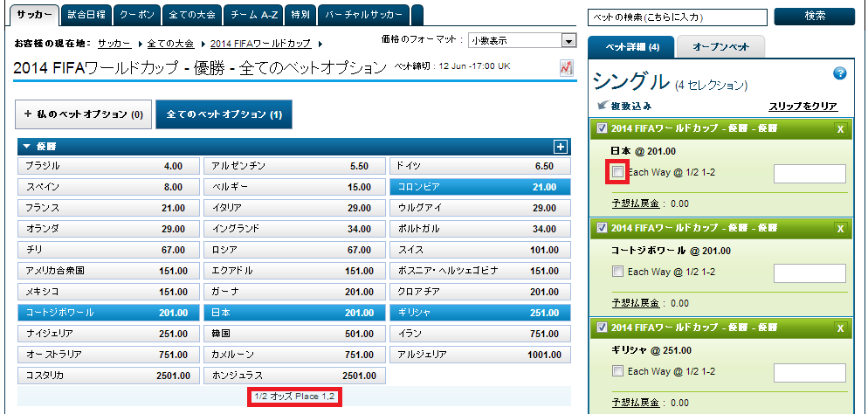Viewport: 868px width, 414px height.
Task: Open the help question mark icon
Action: (840, 73)
